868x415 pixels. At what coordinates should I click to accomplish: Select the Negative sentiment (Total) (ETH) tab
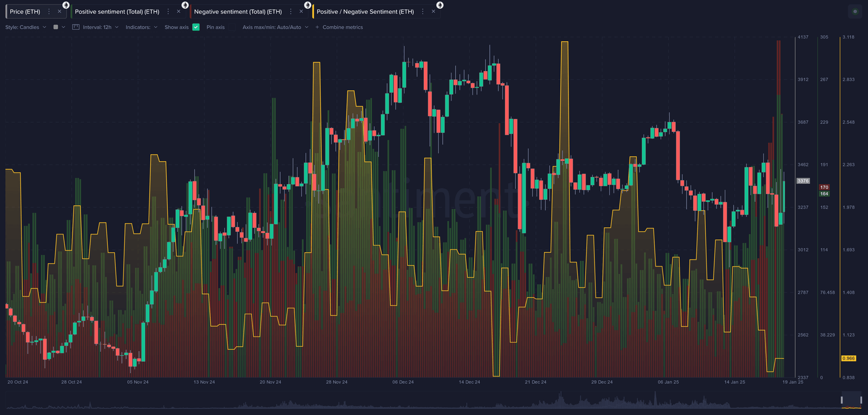(237, 11)
